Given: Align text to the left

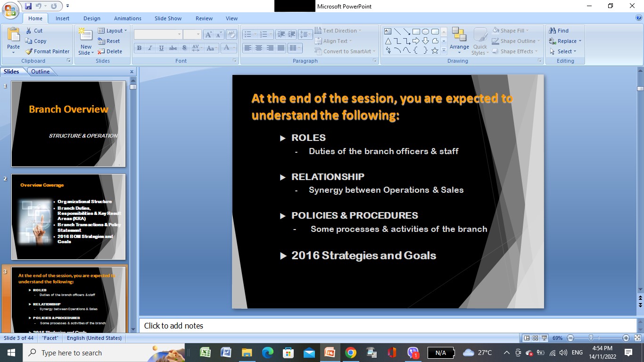Looking at the screenshot, I should click(x=248, y=48).
